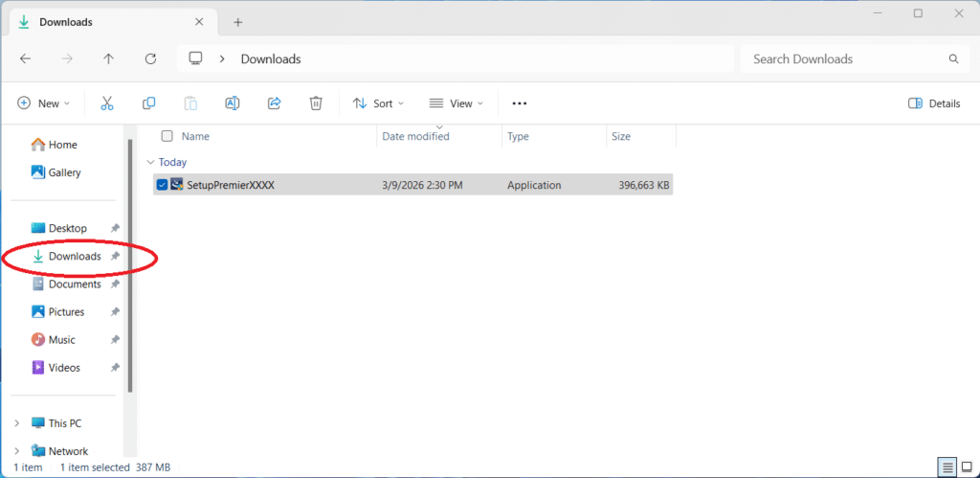The width and height of the screenshot is (980, 478).
Task: Click the Cut scissors icon
Action: pyautogui.click(x=107, y=103)
